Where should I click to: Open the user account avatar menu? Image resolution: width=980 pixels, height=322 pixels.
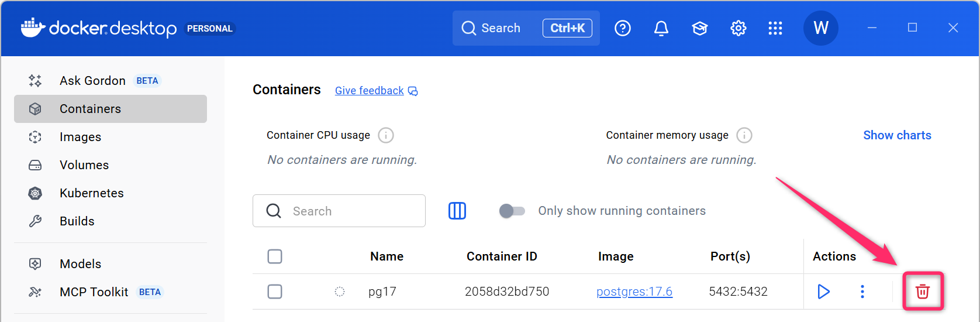point(820,28)
